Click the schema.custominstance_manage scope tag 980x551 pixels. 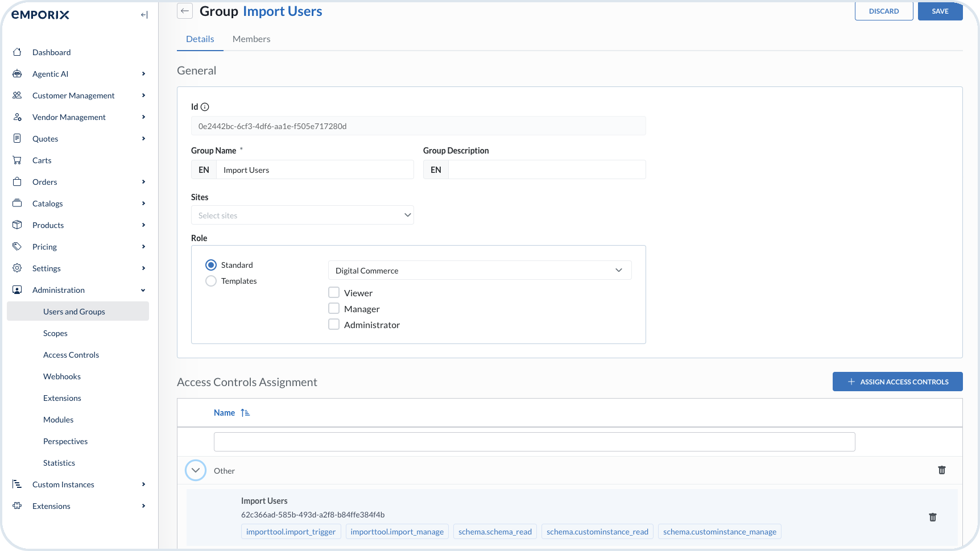pyautogui.click(x=720, y=532)
